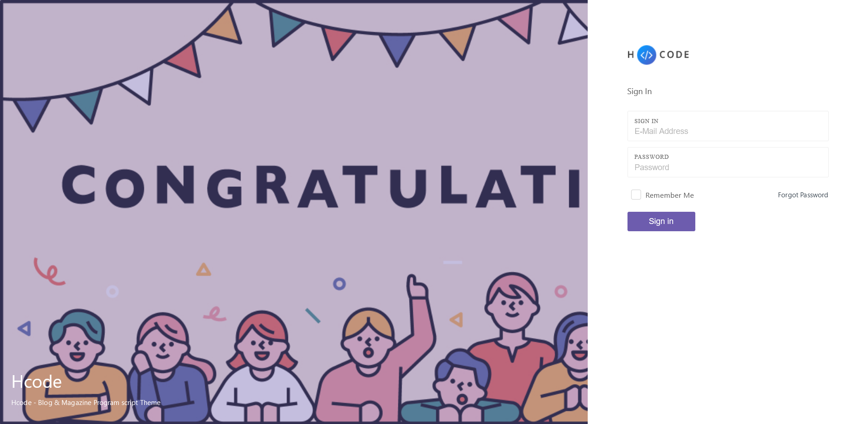This screenshot has height=424, width=868.
Task: Click the red squiggle ribbon confetti
Action: [x=49, y=272]
